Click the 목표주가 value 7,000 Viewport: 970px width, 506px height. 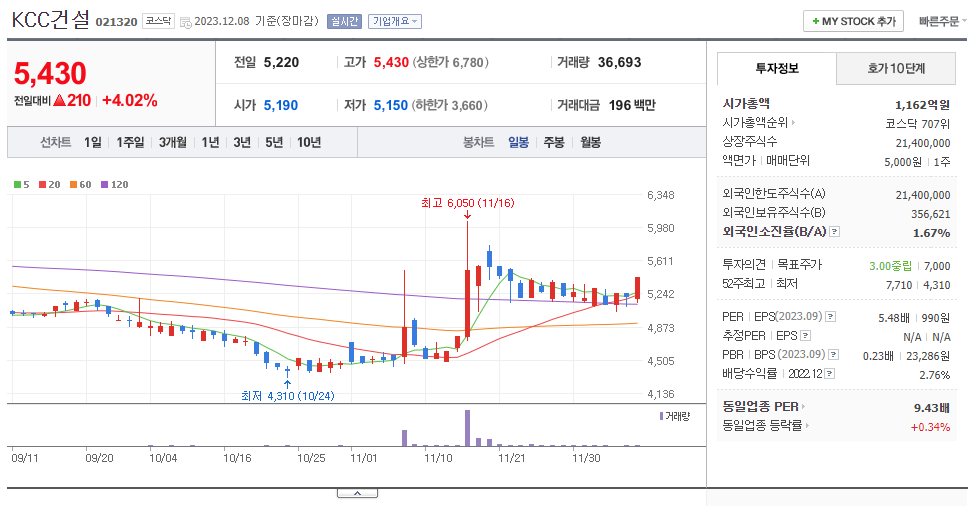tap(937, 266)
